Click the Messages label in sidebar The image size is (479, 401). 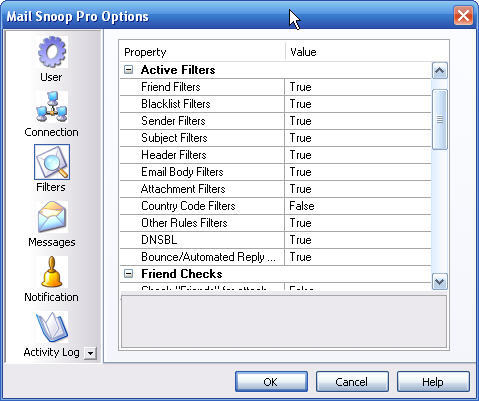52,242
